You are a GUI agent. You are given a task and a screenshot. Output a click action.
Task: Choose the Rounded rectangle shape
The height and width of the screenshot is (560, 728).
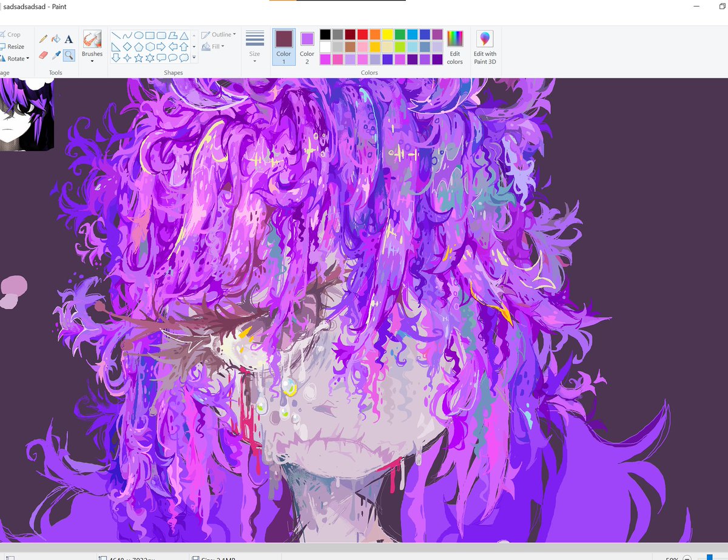(161, 35)
